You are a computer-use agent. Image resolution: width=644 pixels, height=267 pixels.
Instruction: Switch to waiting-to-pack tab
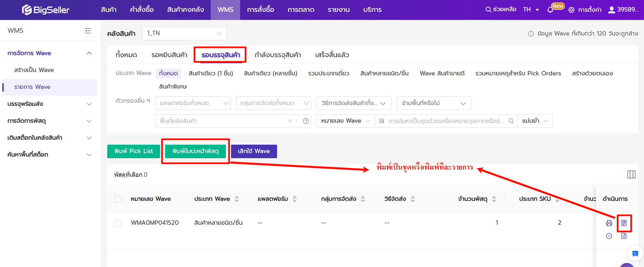click(221, 55)
